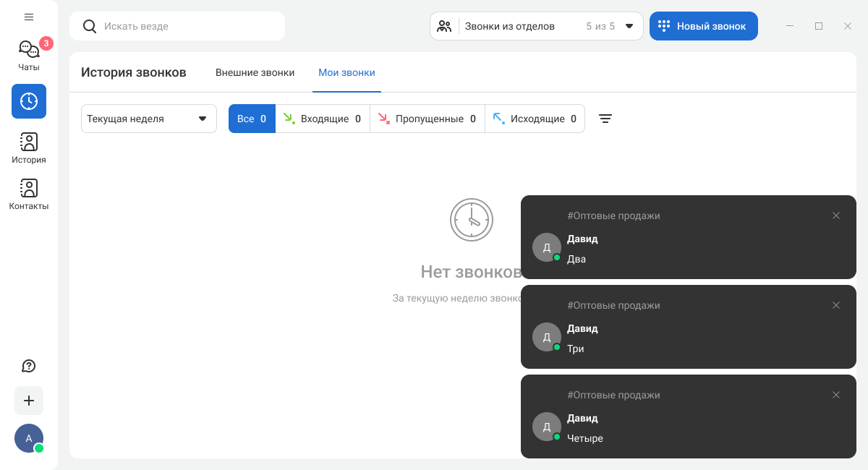868x470 pixels.
Task: Open the hamburger menu in the sidebar
Action: (x=29, y=17)
